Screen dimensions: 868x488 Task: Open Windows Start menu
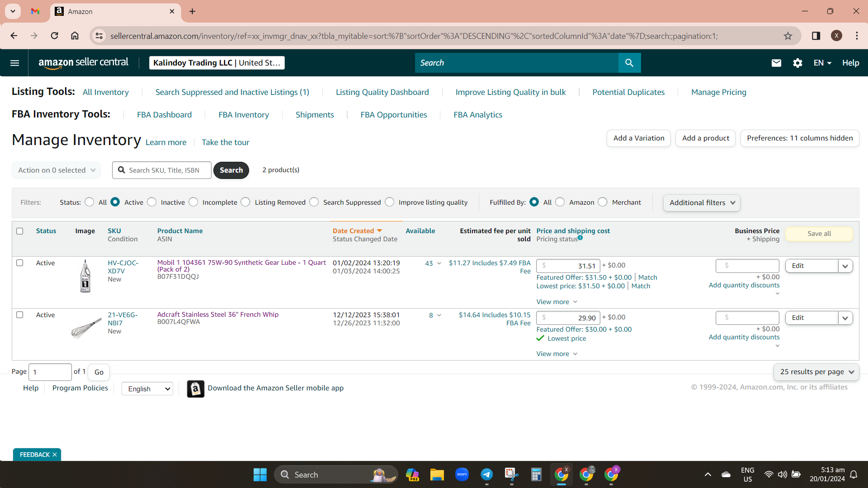260,474
